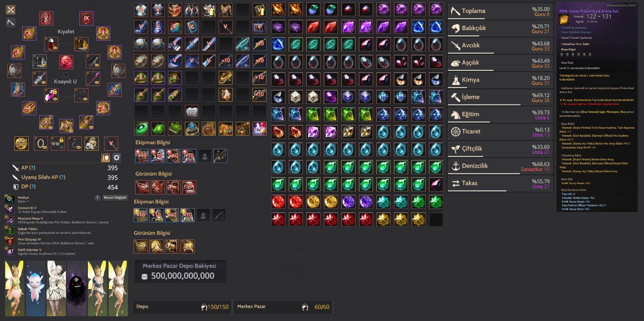Click the Depo 150/150 capacity bar
The width and height of the screenshot is (644, 321).
click(182, 307)
